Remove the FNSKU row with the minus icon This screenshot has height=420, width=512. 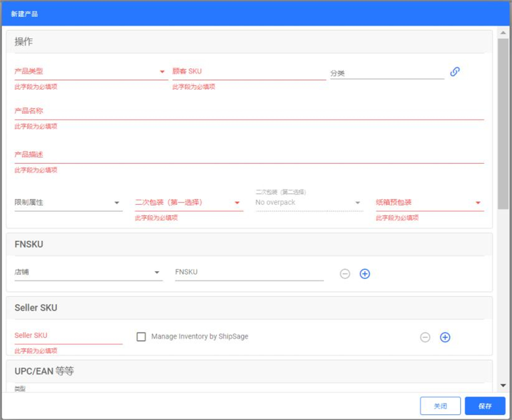[x=345, y=274]
